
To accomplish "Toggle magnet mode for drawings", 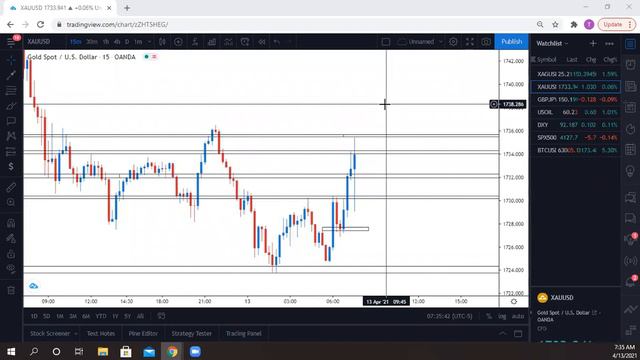I will [11, 223].
